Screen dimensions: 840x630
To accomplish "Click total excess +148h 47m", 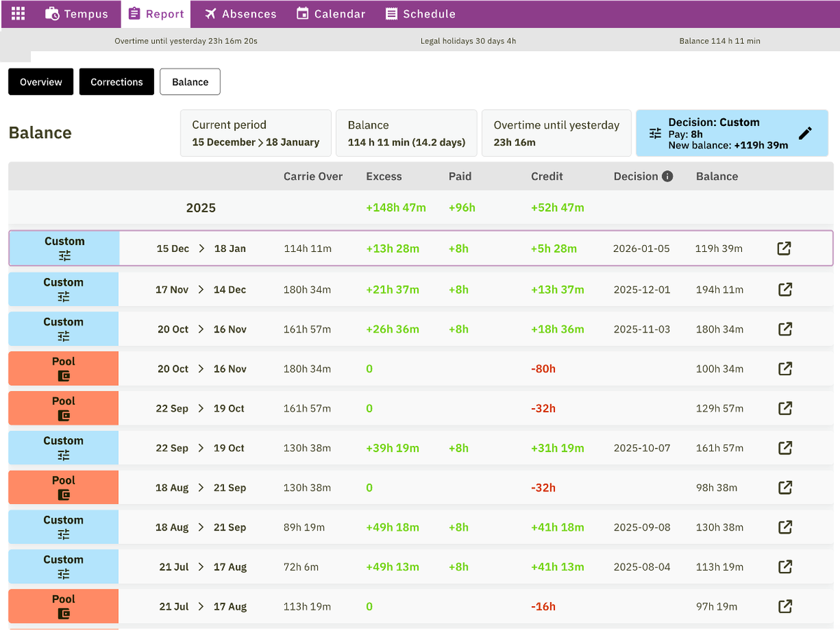I will (x=395, y=208).
